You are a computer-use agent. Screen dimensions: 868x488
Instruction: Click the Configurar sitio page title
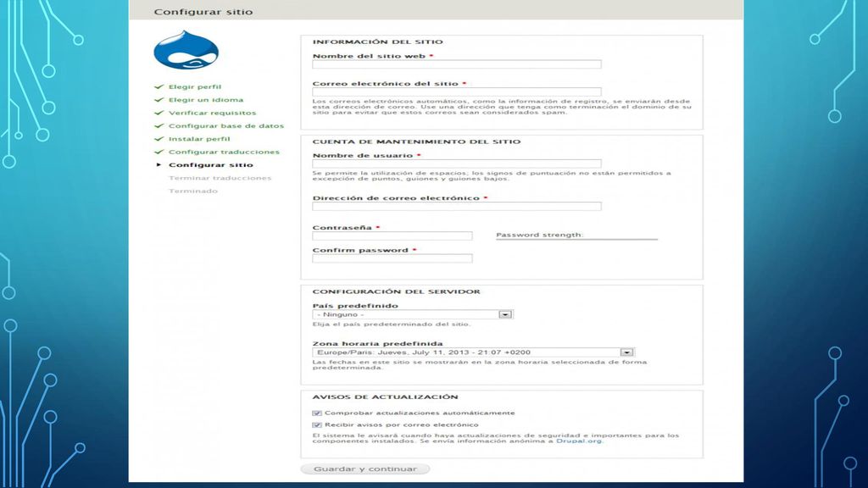203,12
